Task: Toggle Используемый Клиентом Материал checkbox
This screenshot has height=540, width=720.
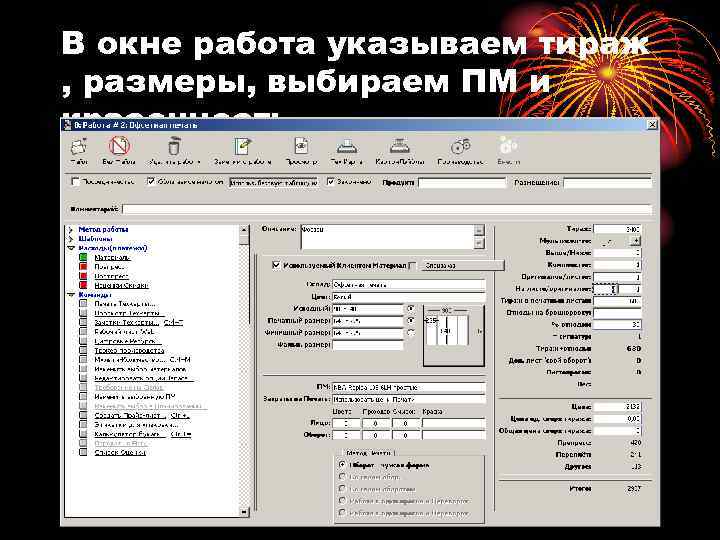Action: tap(276, 265)
